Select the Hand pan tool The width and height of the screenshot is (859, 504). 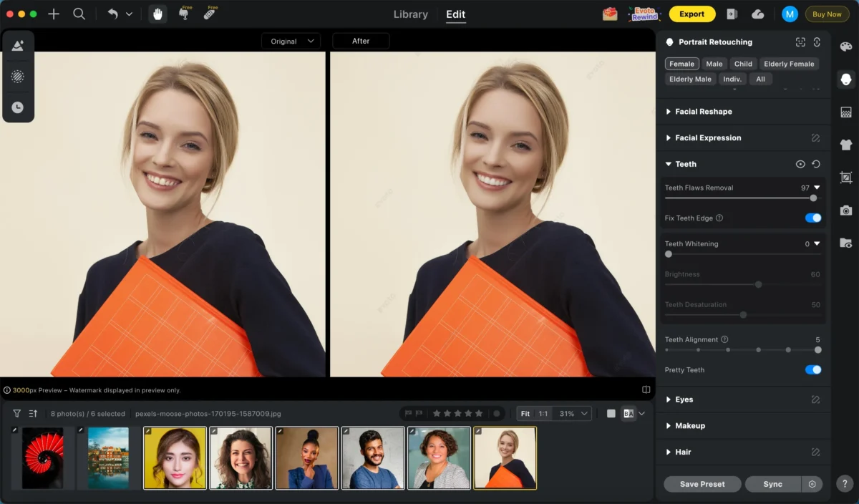(157, 14)
